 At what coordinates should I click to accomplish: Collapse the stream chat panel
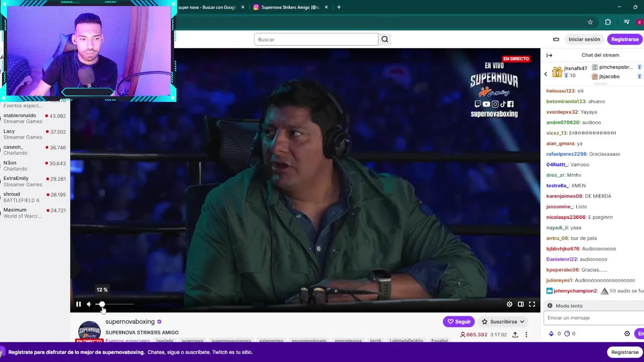pyautogui.click(x=549, y=55)
